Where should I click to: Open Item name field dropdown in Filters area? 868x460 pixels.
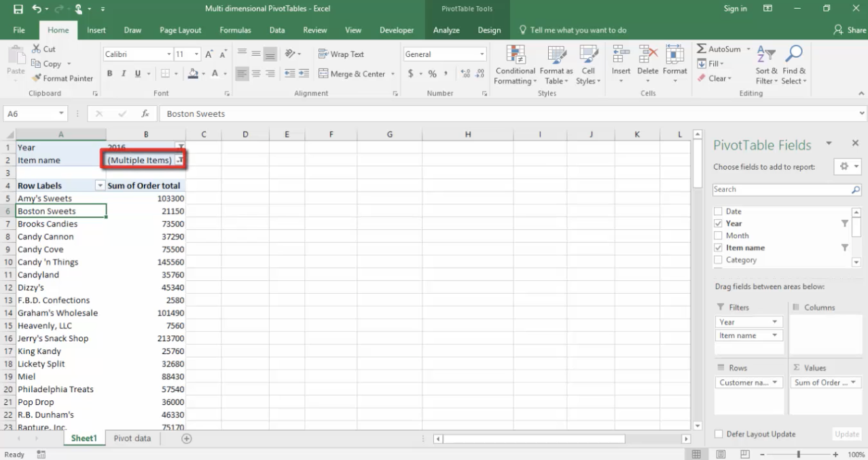[x=775, y=335]
